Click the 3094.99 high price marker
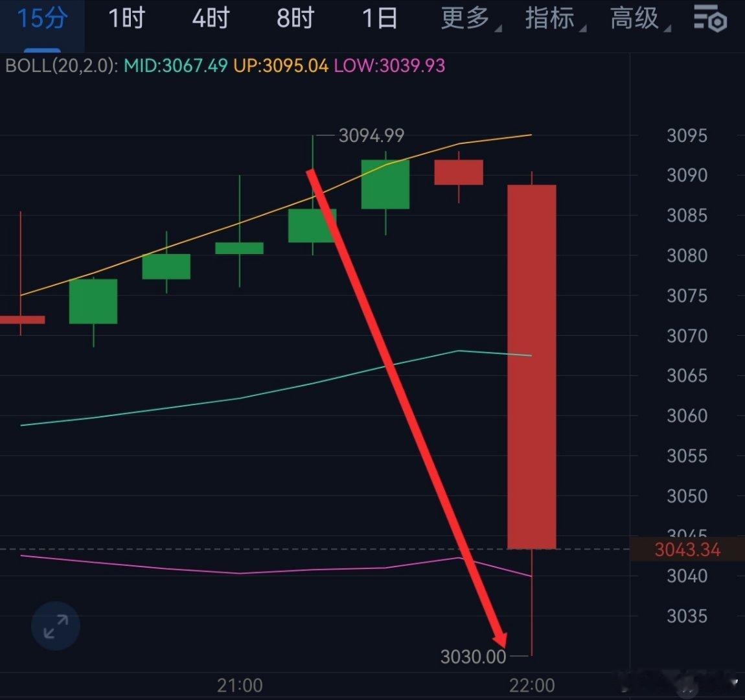This screenshot has width=745, height=700. 371,136
